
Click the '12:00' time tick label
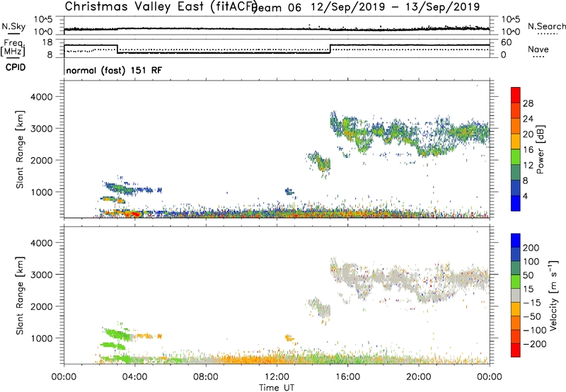pyautogui.click(x=277, y=377)
